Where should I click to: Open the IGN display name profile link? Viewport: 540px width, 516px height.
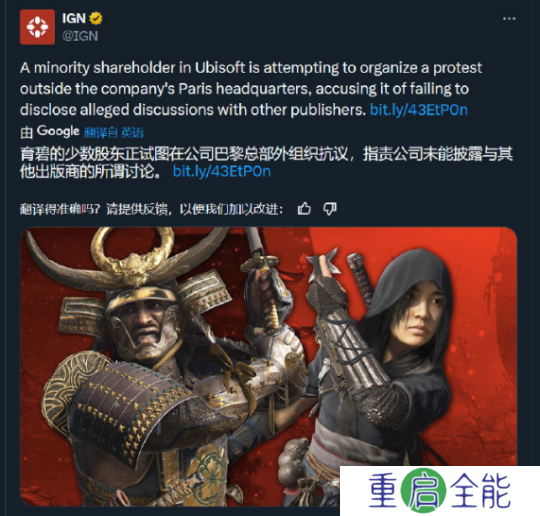coord(74,18)
